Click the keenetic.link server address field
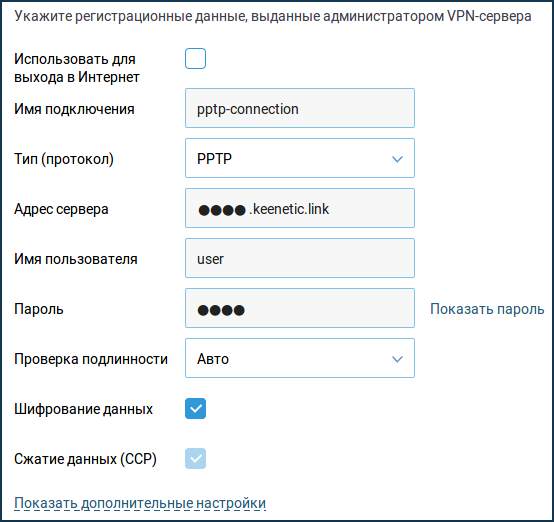 (300, 208)
